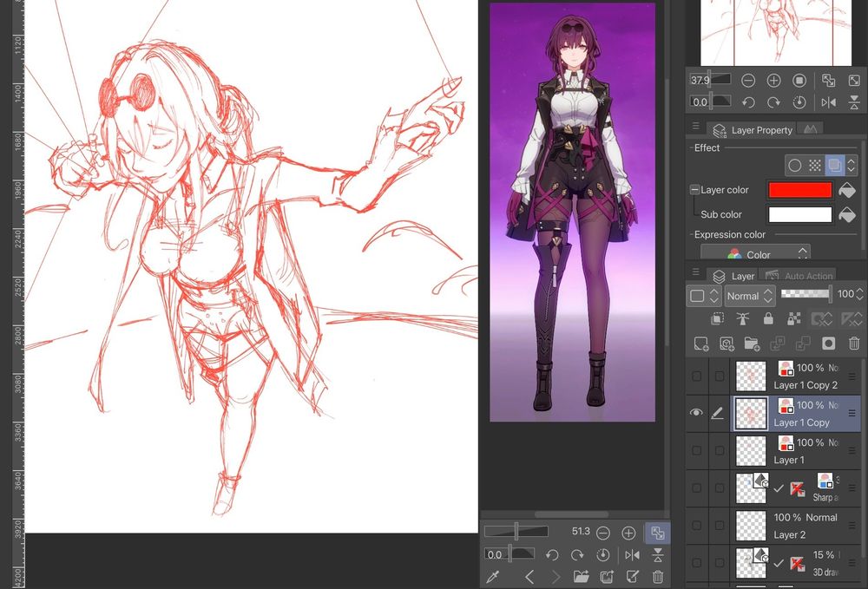Select the Layer tab
Screen dimensions: 868x589
733,276
